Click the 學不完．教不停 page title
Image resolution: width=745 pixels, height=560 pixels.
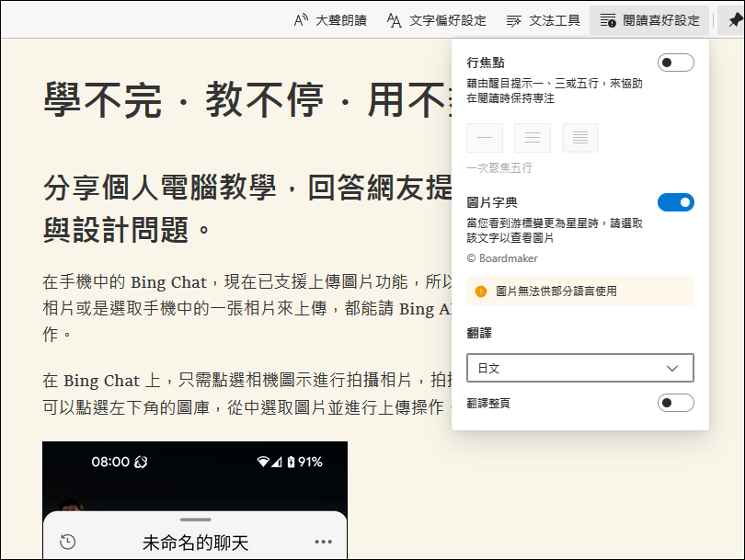click(247, 99)
